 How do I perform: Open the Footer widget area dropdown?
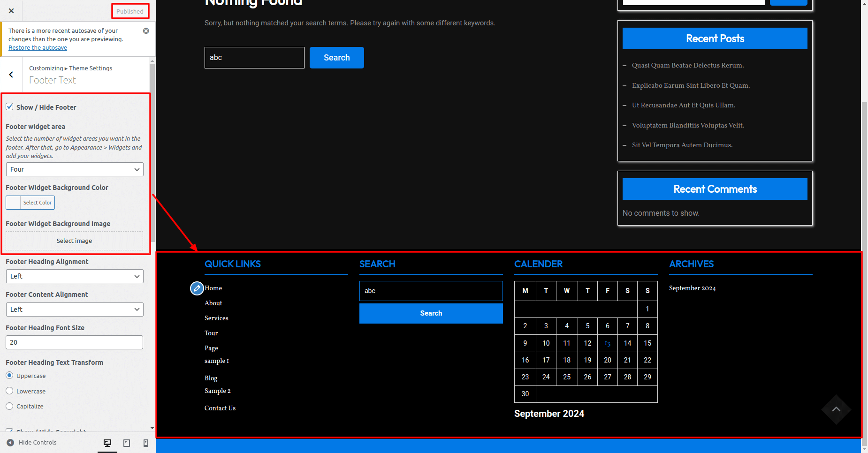(75, 169)
